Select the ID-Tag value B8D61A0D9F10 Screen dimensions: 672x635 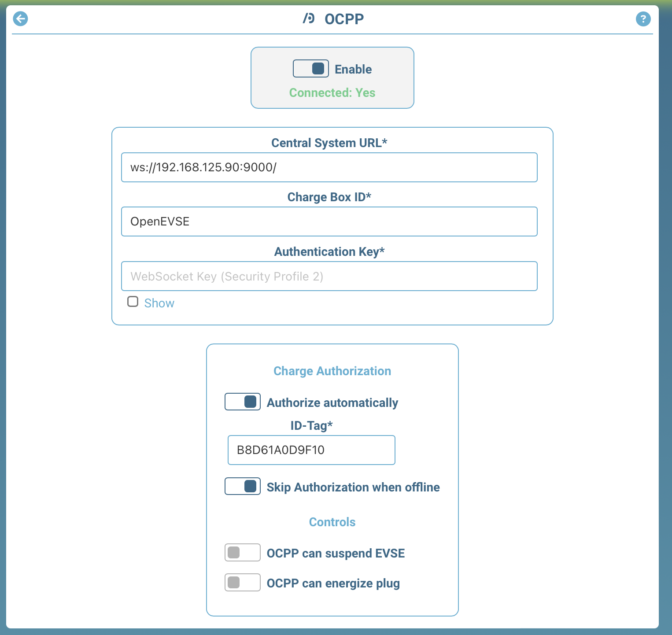pos(311,450)
